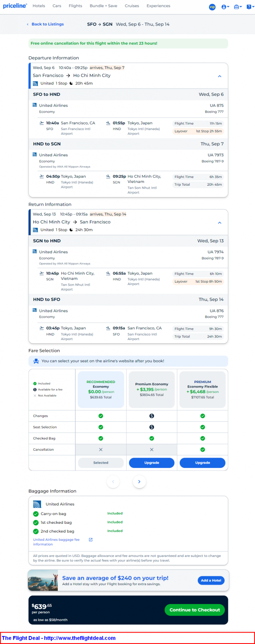This screenshot has width=255, height=644.
Task: Open the account profile menu icon
Action: click(225, 7)
